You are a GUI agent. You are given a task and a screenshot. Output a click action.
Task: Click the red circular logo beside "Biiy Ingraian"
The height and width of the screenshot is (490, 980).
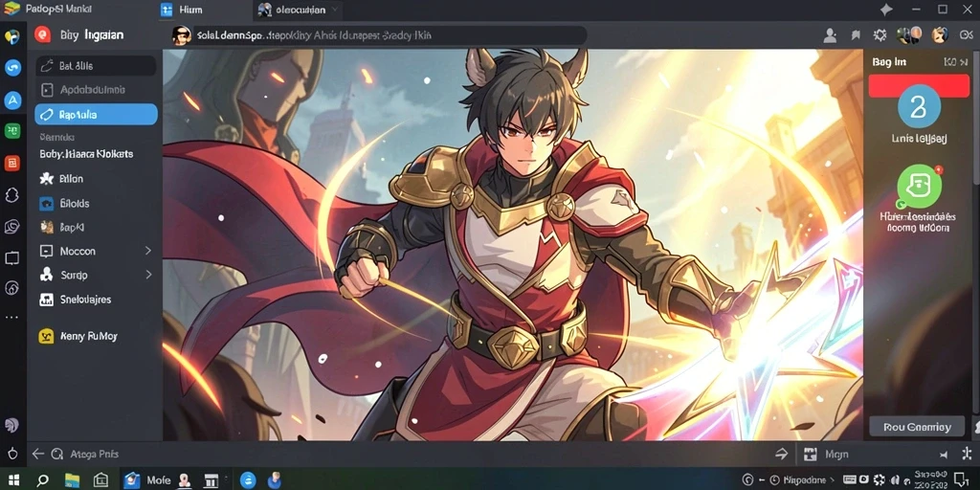[42, 35]
